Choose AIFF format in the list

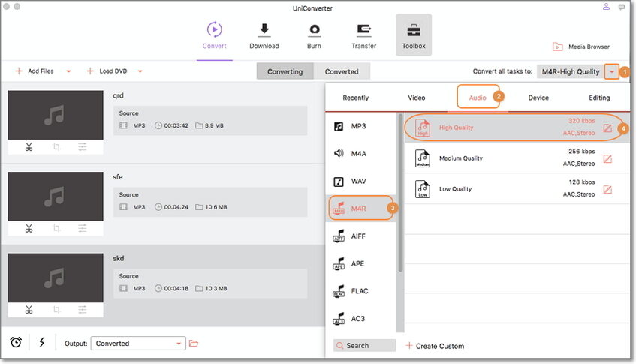tap(361, 236)
